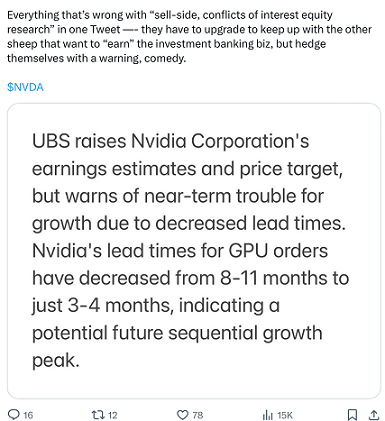Click 'UBS raises Nvidia Corporation's' headline line
The image size is (385, 421).
[x=170, y=141]
